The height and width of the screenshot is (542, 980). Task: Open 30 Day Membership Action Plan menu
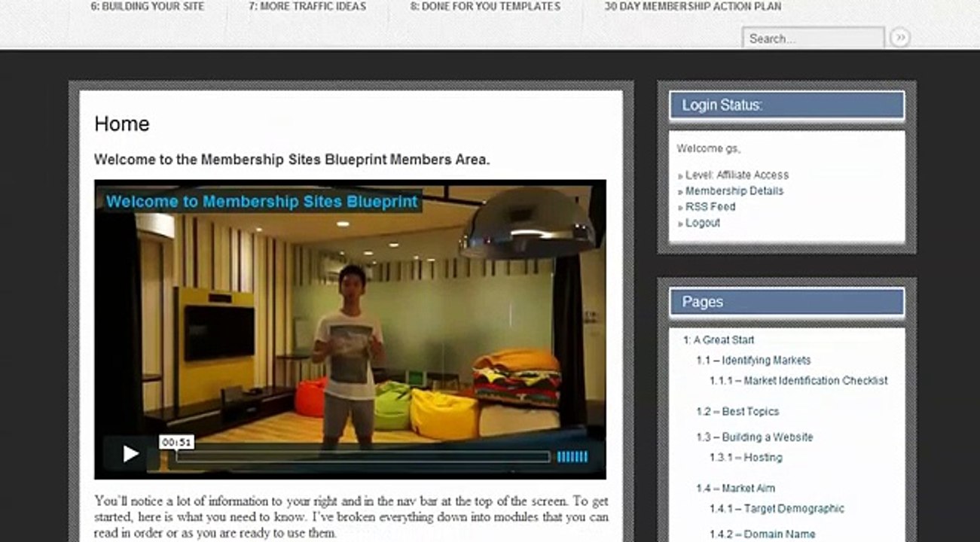click(x=693, y=6)
